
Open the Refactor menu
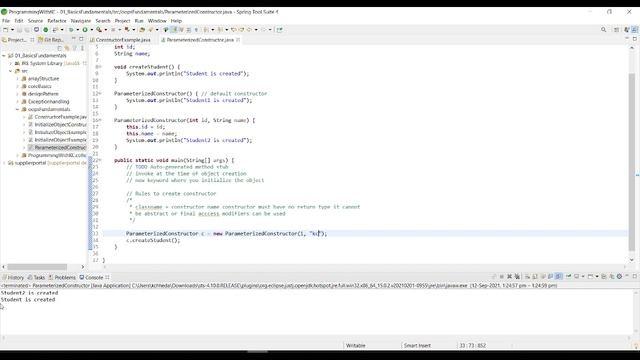point(57,21)
